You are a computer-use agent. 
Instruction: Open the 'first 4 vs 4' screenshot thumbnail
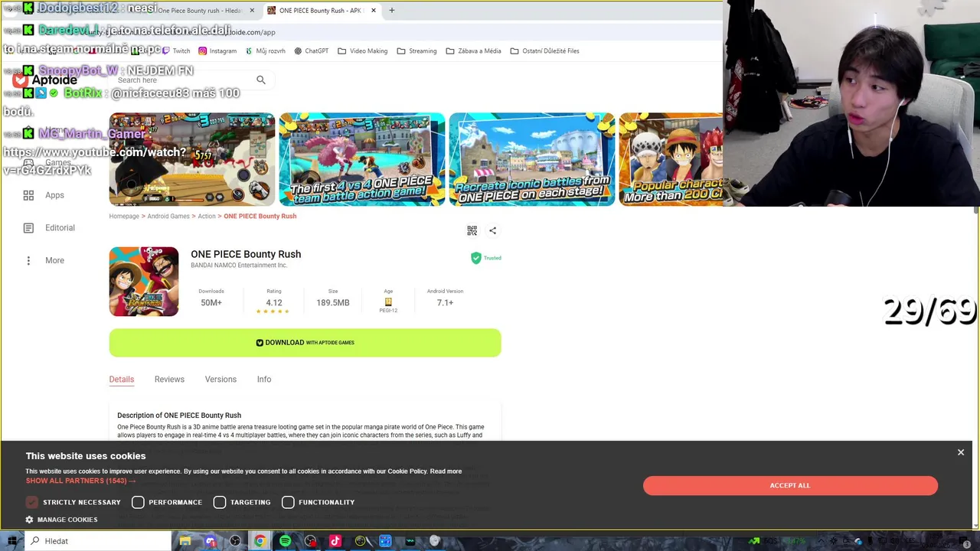click(x=362, y=159)
